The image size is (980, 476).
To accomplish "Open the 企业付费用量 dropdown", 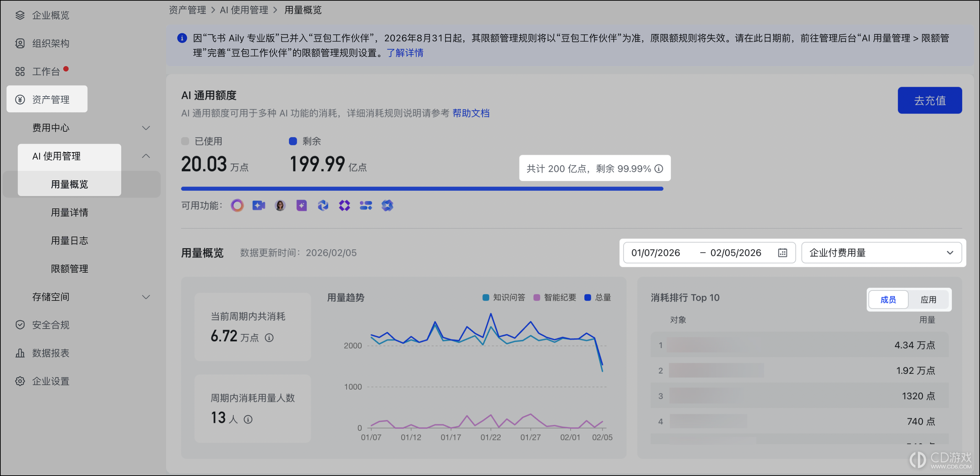I will (x=882, y=253).
